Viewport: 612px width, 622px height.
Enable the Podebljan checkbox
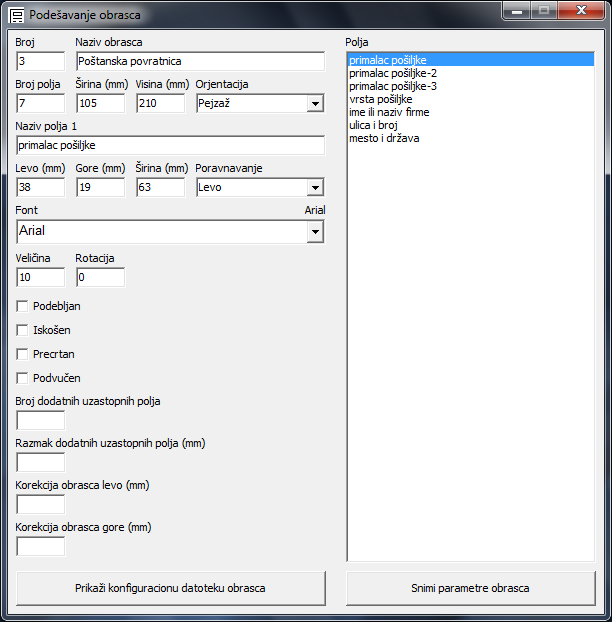point(23,306)
